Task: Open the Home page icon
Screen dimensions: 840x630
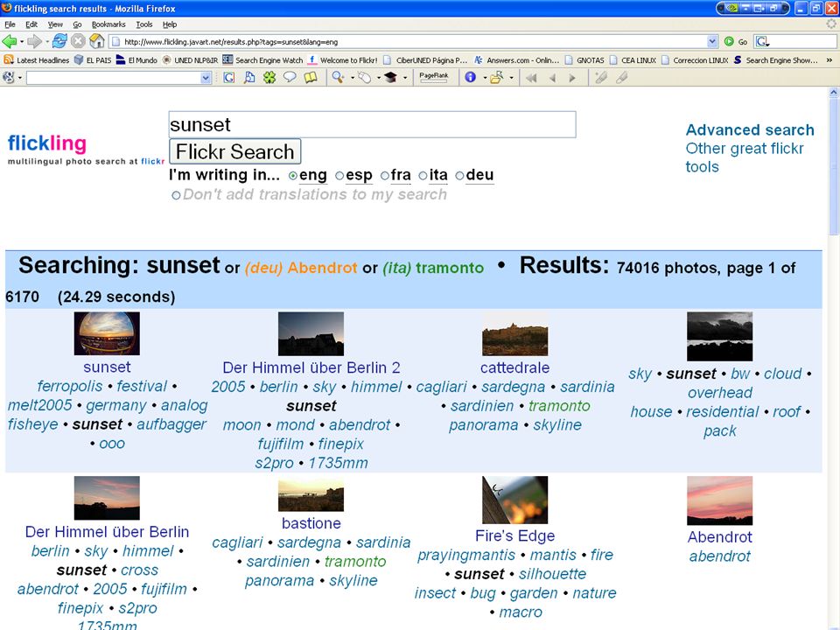Action: click(97, 41)
